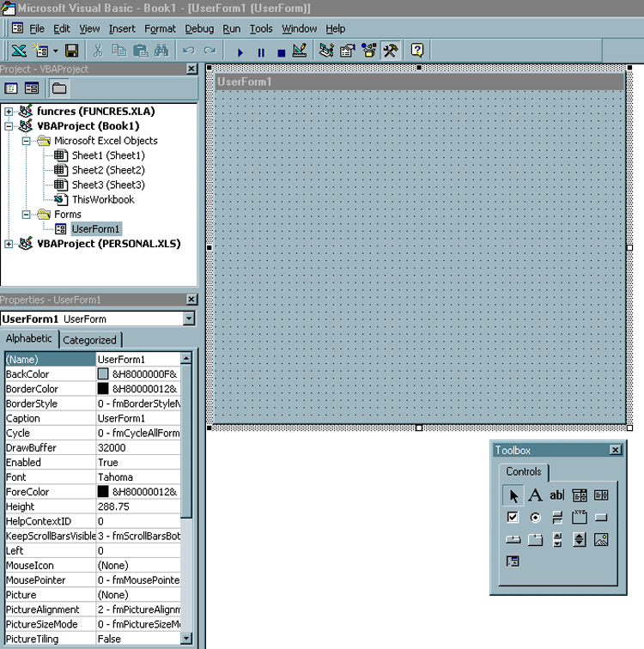Choose the Label tool in Toolbox
Image resolution: width=644 pixels, height=649 pixels.
point(535,495)
